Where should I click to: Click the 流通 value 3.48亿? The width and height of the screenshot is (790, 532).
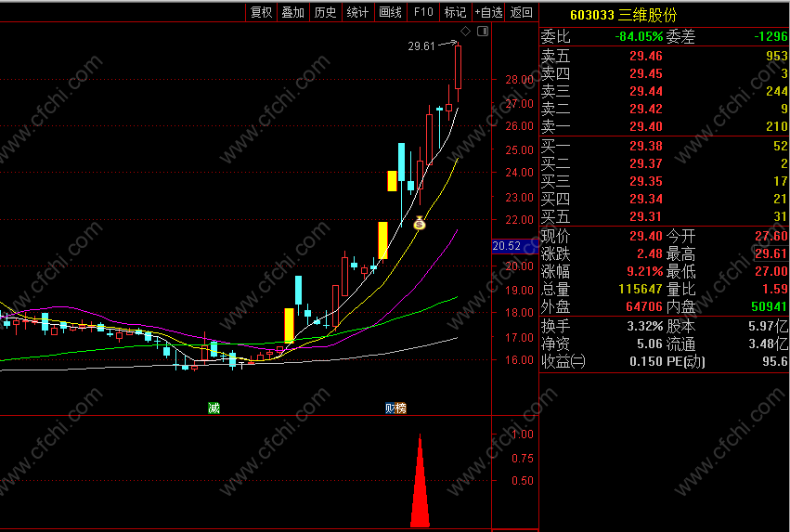click(x=768, y=344)
